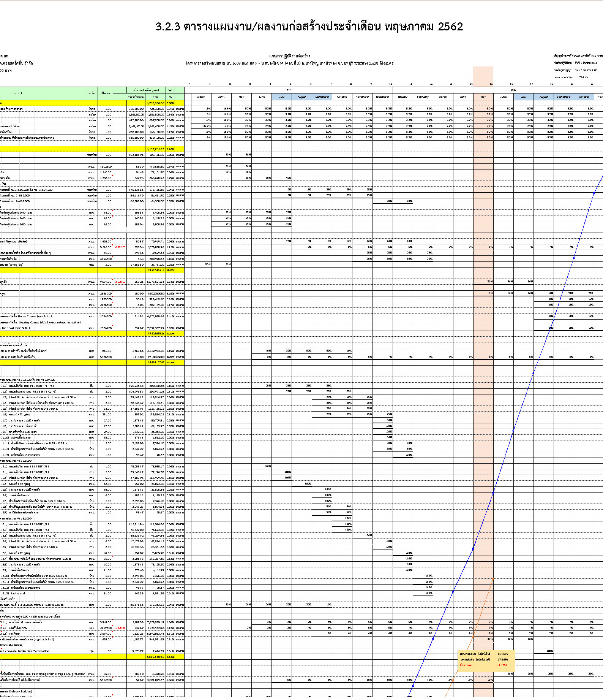The image size is (603, 700).
Task: Click the yellow total cell 6,268,800.00
Action: tap(155, 103)
